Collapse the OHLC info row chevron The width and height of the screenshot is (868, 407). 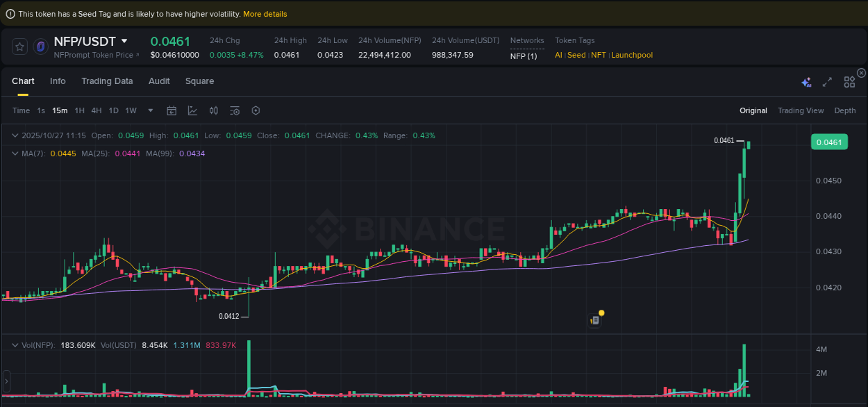[x=15, y=135]
